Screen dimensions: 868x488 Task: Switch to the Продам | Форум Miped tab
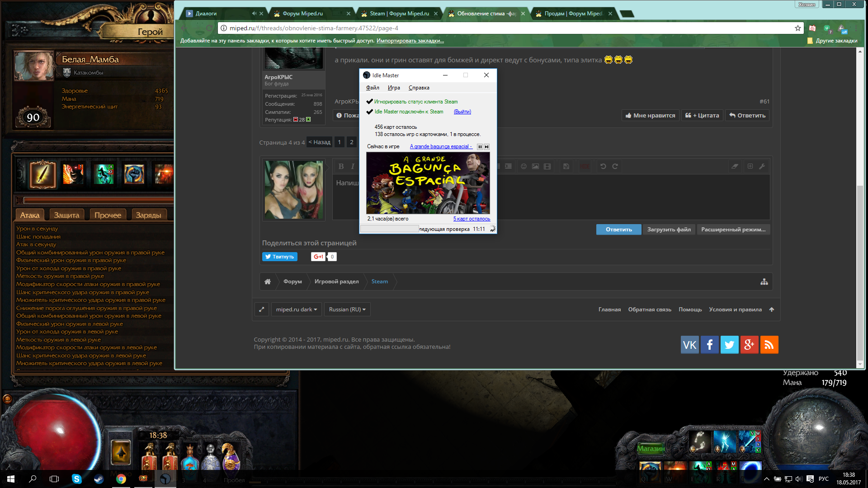click(x=573, y=14)
